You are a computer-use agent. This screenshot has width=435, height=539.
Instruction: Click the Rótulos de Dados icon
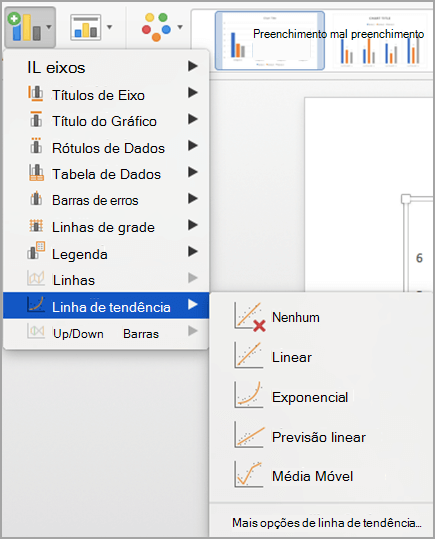click(x=36, y=146)
